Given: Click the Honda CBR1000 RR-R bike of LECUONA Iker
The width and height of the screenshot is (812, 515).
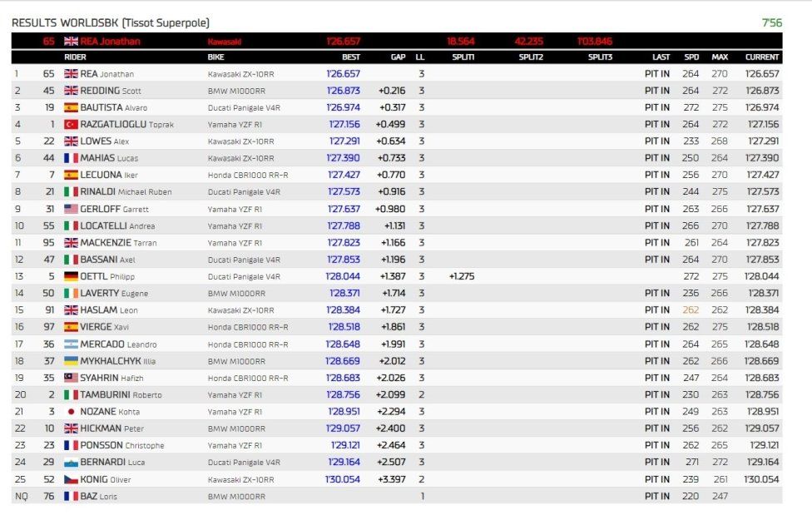Looking at the screenshot, I should tap(248, 175).
